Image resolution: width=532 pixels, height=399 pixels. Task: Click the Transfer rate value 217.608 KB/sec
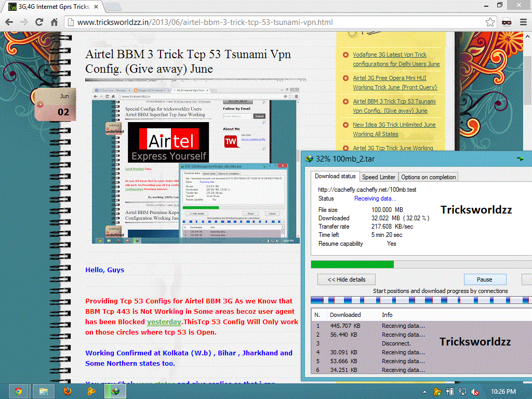(x=392, y=227)
